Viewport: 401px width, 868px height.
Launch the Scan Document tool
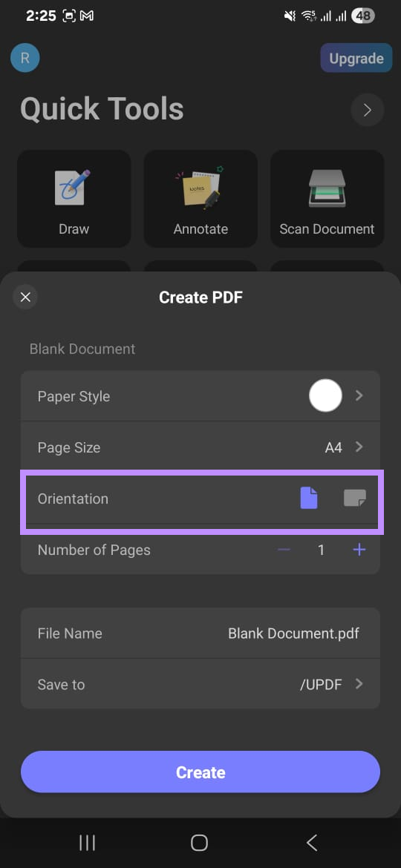(x=327, y=198)
